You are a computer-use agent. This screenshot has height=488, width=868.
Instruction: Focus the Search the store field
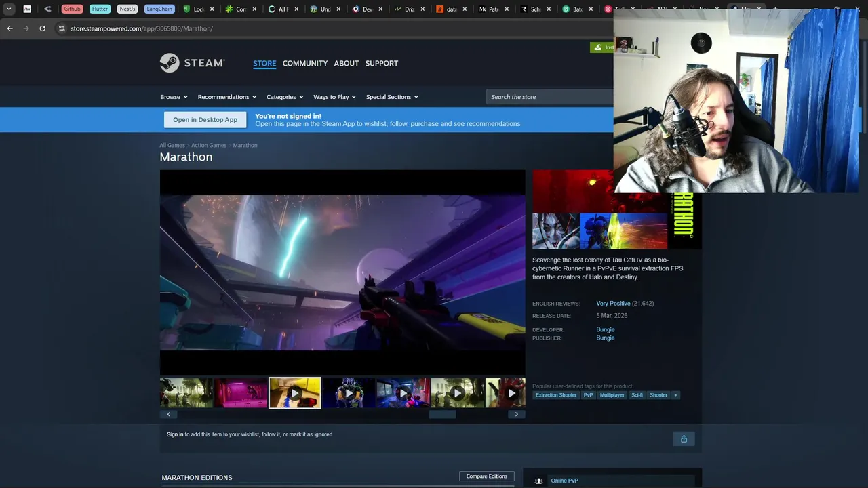[x=549, y=97]
